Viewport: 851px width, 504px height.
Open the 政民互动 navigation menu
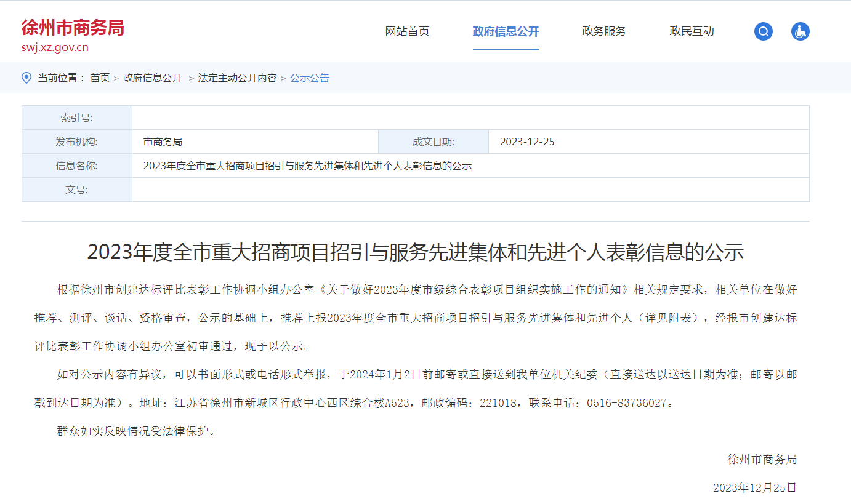click(x=692, y=31)
